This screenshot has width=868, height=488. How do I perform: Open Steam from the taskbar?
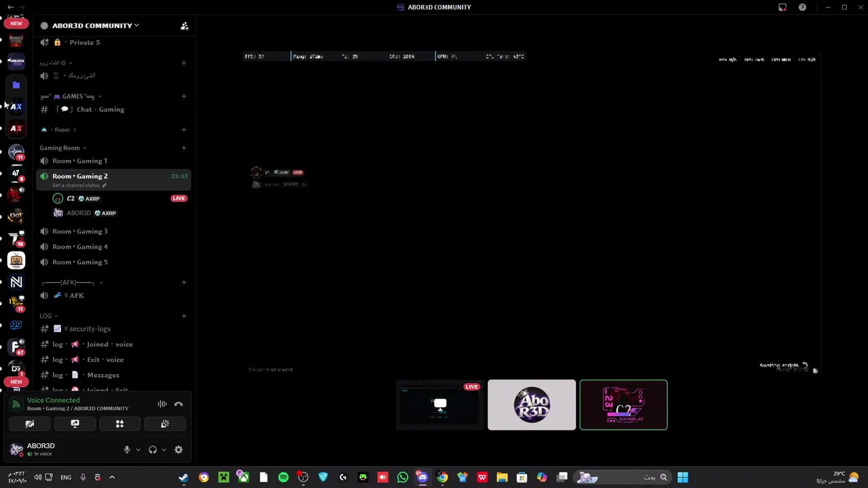183,477
